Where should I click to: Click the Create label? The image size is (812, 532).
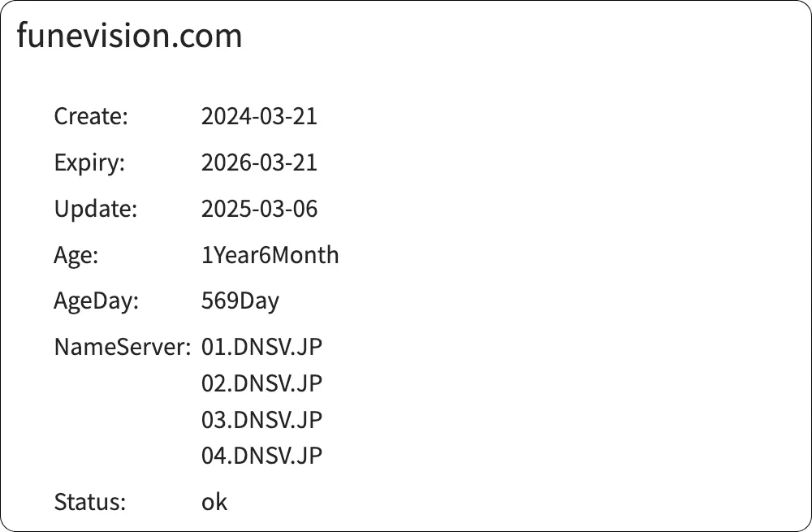[91, 117]
